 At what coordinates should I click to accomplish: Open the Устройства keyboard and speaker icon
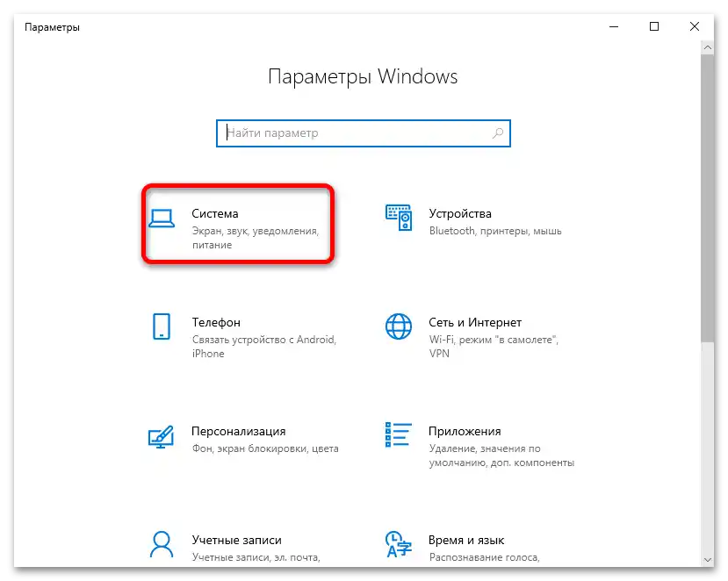[x=399, y=218]
